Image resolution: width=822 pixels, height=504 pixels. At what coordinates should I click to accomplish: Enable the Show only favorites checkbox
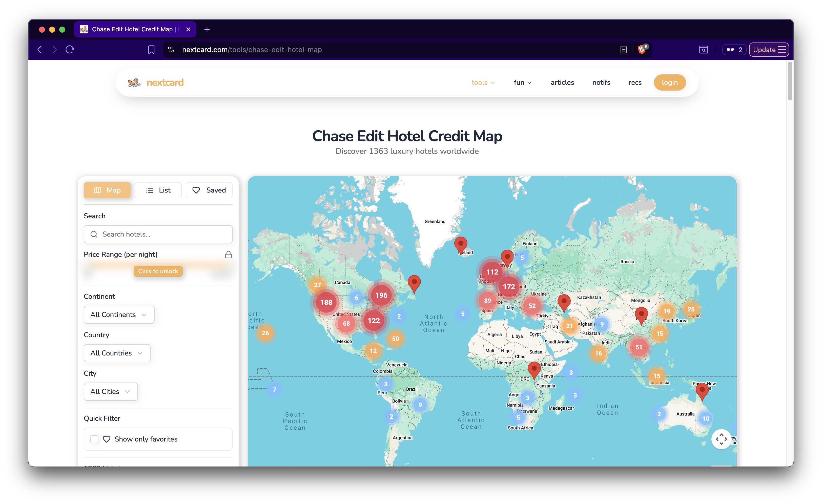(x=94, y=439)
